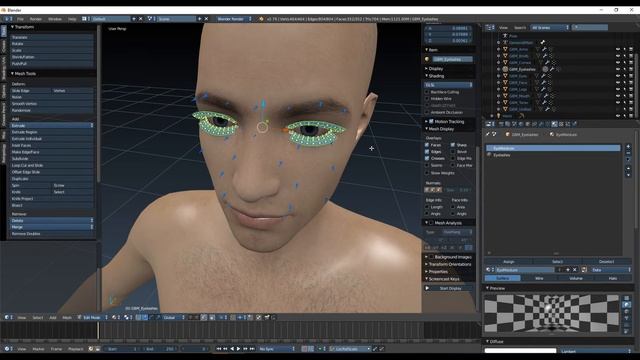Toggle Faces overlay checkbox
The image size is (640, 360).
(427, 145)
